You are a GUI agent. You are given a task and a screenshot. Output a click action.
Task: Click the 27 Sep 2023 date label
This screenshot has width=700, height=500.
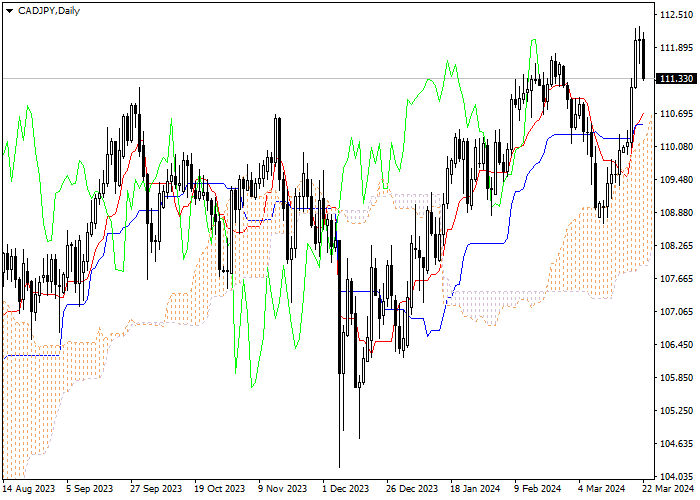[156, 488]
